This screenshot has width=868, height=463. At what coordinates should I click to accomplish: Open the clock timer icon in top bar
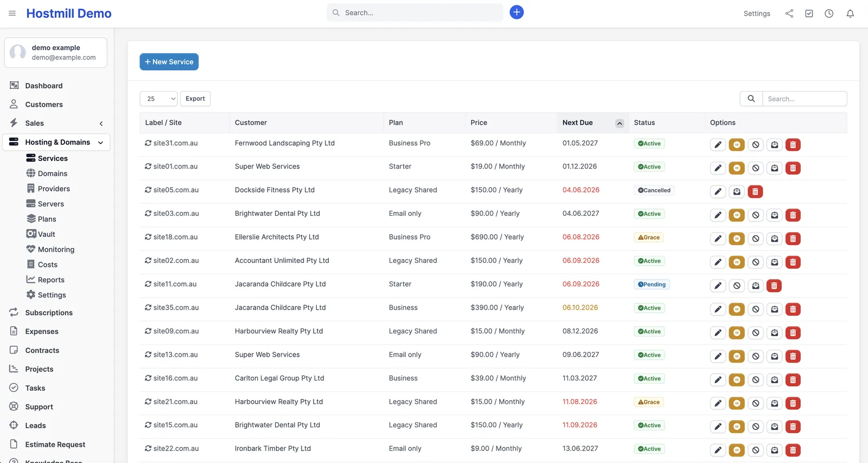tap(829, 14)
